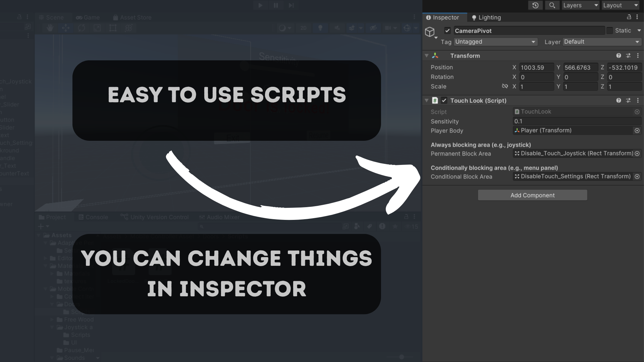The height and width of the screenshot is (362, 644).
Task: Open Transform component help icon
Action: pyautogui.click(x=619, y=56)
